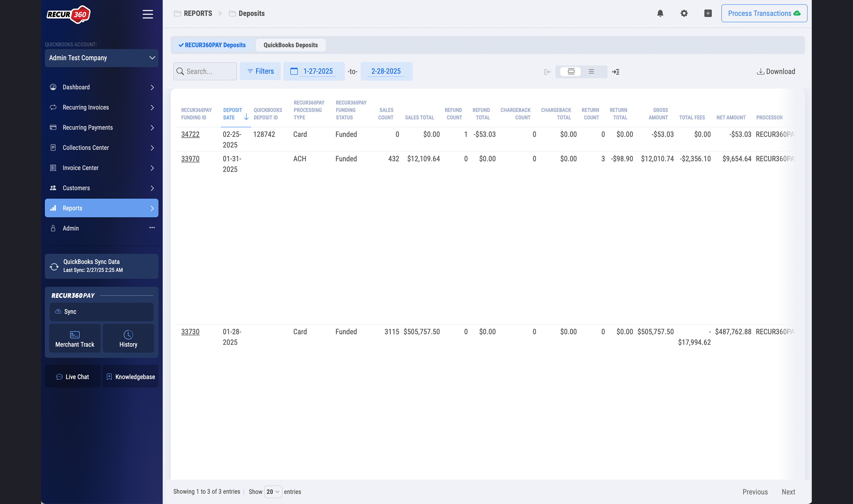This screenshot has width=853, height=504.
Task: Expand the Customers menu
Action: coord(152,188)
